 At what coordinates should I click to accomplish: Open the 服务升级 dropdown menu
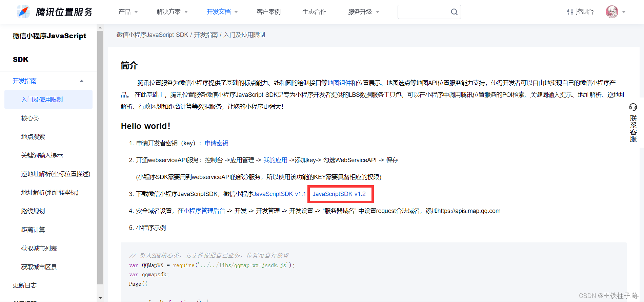[363, 12]
